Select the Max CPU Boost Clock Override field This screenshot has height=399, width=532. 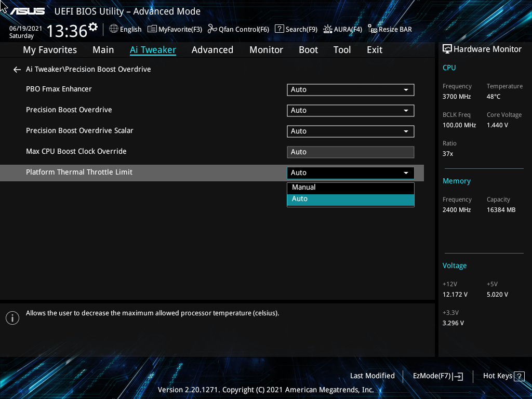click(x=350, y=152)
